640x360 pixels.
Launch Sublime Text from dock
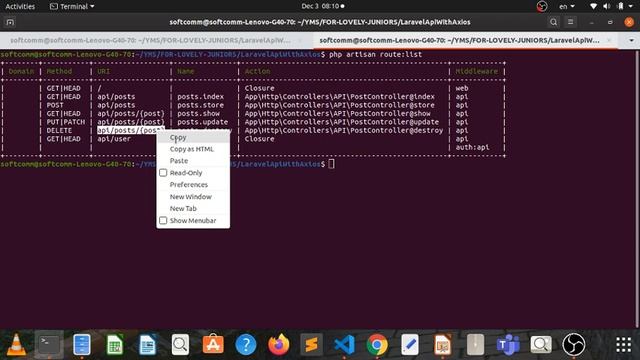coord(311,345)
